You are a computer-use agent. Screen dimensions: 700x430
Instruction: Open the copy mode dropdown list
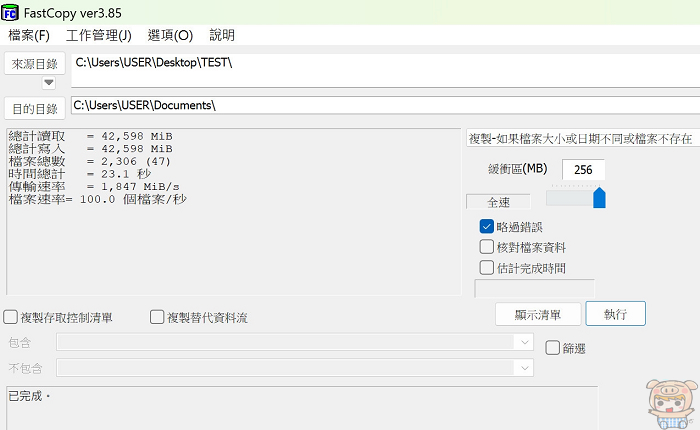click(582, 138)
